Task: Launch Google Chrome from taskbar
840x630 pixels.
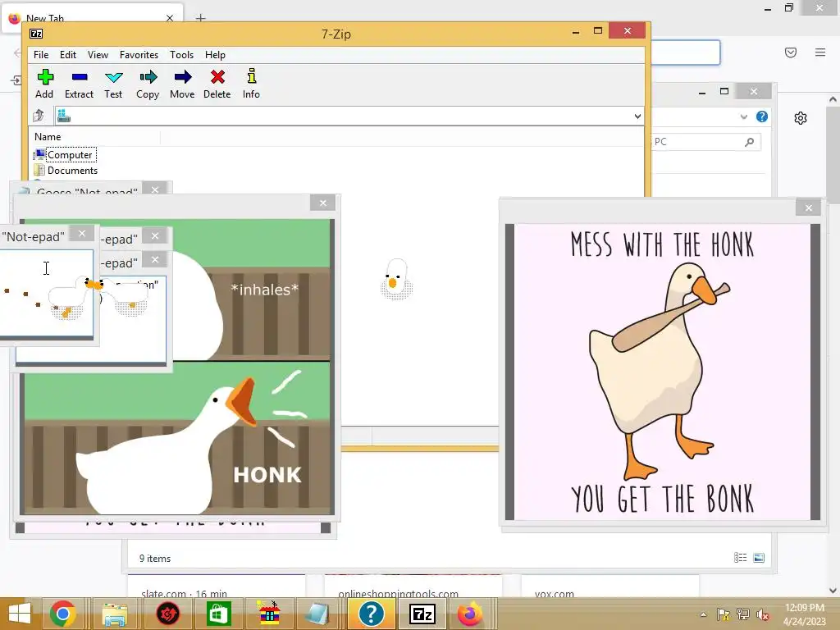Action: 62,614
